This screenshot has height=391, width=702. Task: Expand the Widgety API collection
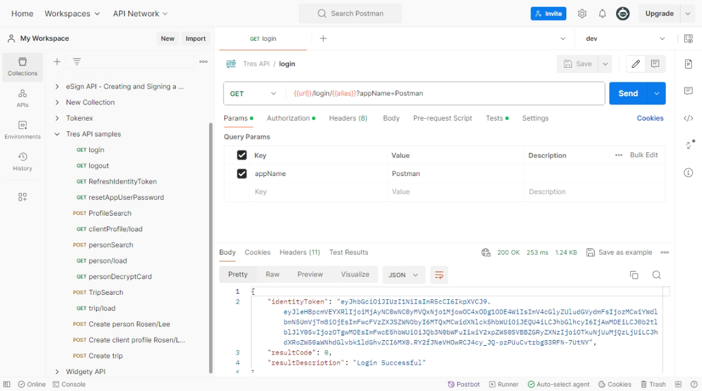57,371
